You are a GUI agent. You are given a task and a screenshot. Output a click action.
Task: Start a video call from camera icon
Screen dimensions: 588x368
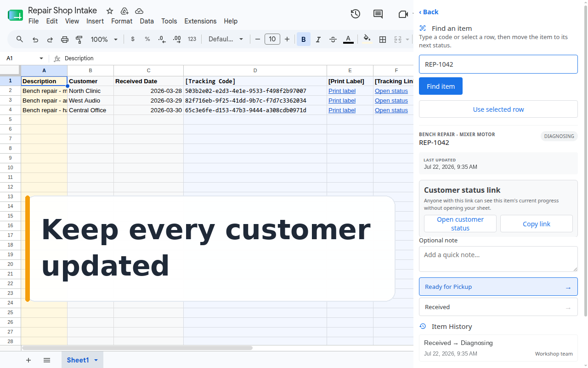pyautogui.click(x=403, y=14)
